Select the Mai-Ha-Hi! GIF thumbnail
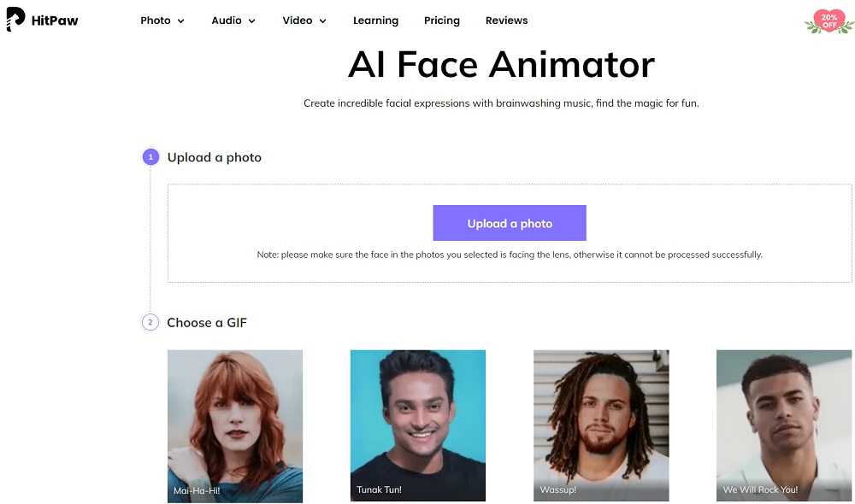This screenshot has width=855, height=504. [235, 425]
